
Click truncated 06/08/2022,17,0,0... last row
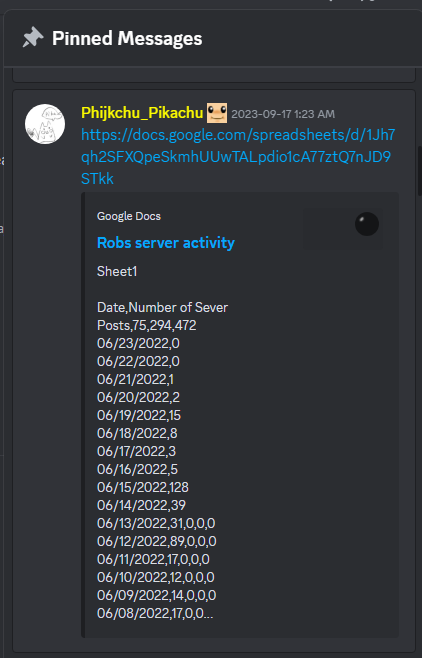[155, 614]
